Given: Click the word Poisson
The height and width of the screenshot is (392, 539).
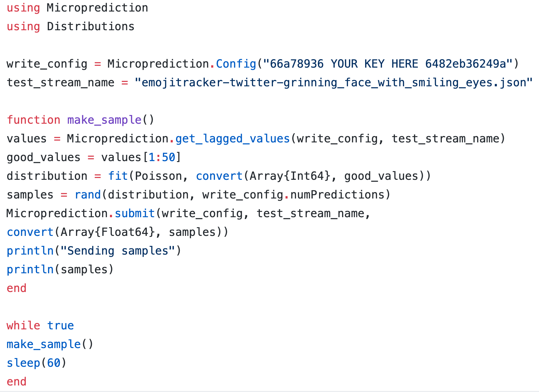Looking at the screenshot, I should point(158,176).
